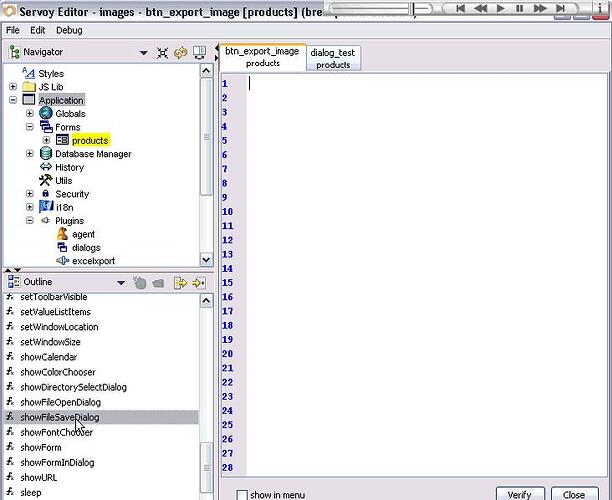Expand the Globals node
This screenshot has width=612, height=500.
tap(30, 114)
